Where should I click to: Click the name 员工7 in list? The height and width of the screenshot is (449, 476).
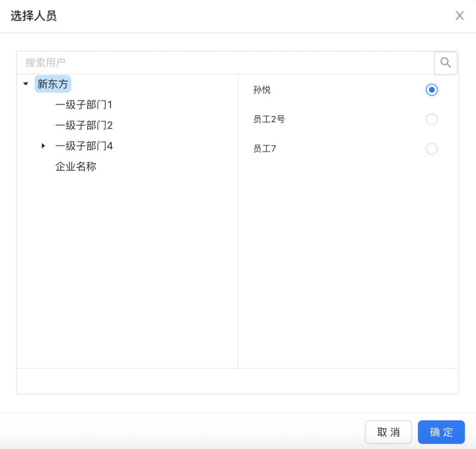[265, 148]
